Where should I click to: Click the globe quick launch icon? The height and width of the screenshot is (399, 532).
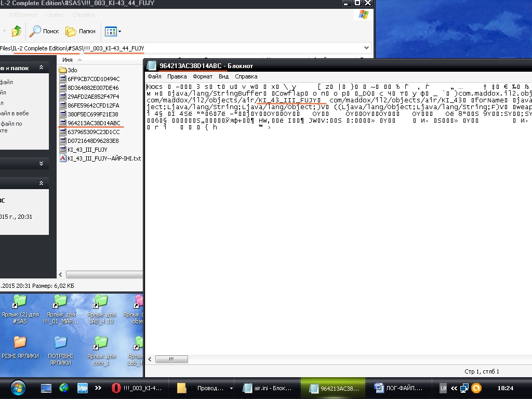click(x=64, y=388)
